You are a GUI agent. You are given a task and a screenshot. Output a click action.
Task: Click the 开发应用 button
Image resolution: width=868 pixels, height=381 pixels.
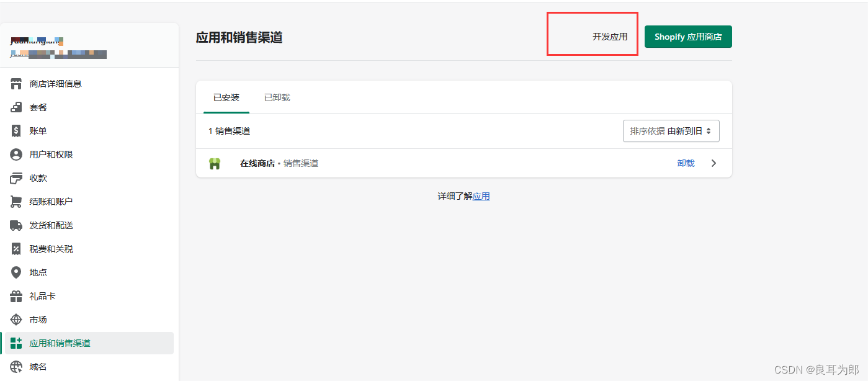tap(610, 37)
